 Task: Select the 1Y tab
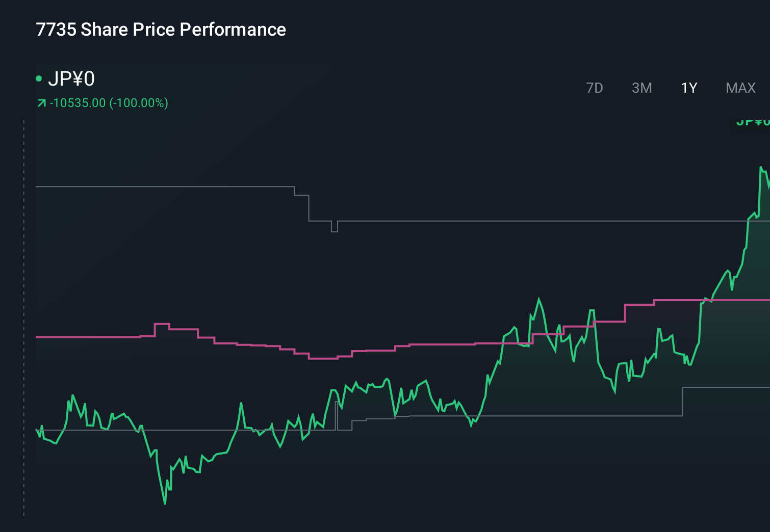688,88
